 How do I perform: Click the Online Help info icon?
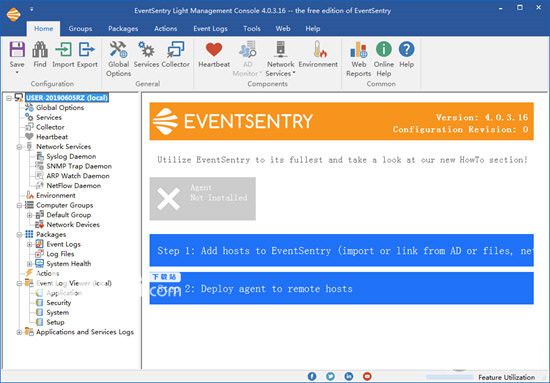pyautogui.click(x=384, y=49)
